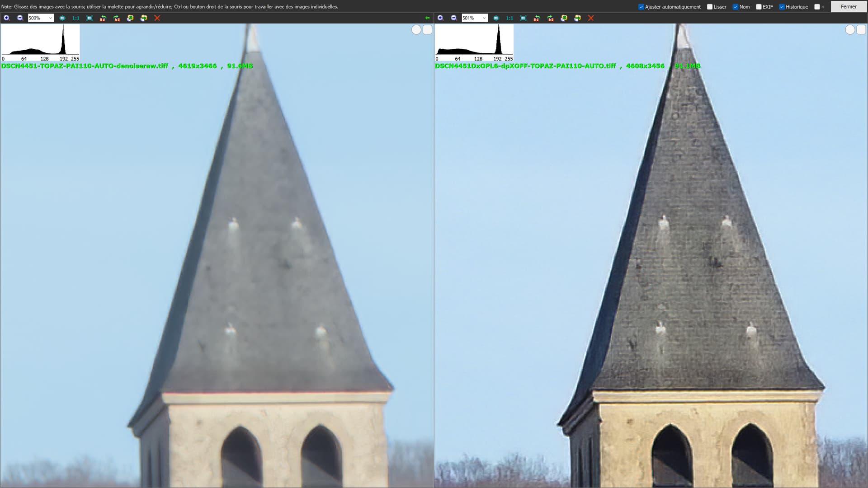The width and height of the screenshot is (868, 488).
Task: Rotate left image 90° counterclockwise
Action: click(103, 18)
